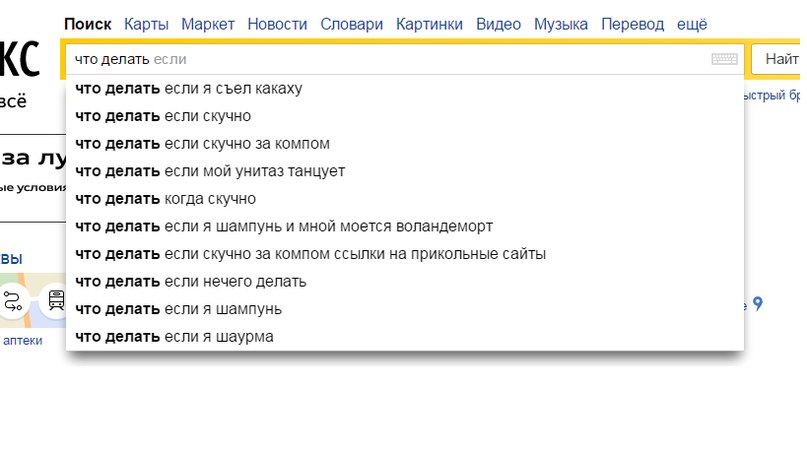The height and width of the screenshot is (453, 807).
Task: Go to the Новости tab
Action: (277, 24)
